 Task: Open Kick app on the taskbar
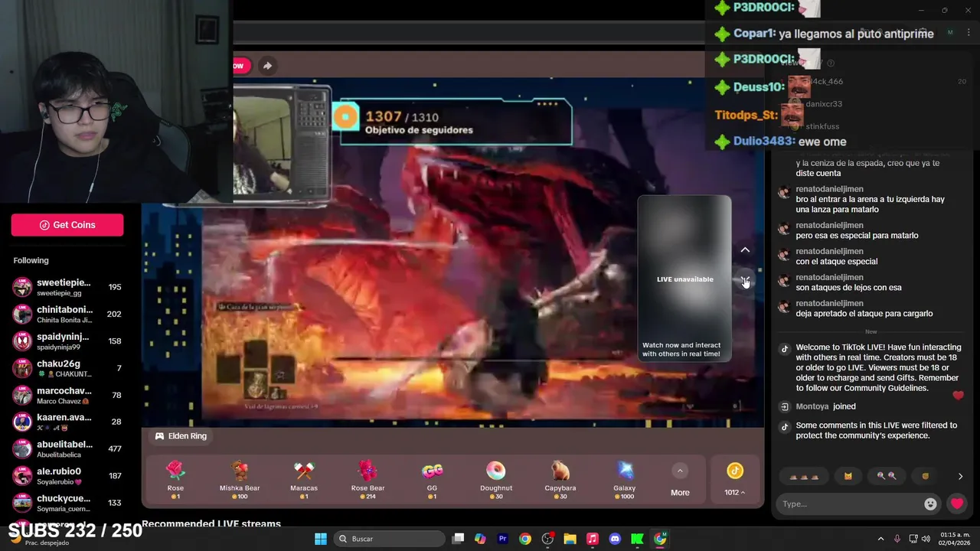(637, 539)
